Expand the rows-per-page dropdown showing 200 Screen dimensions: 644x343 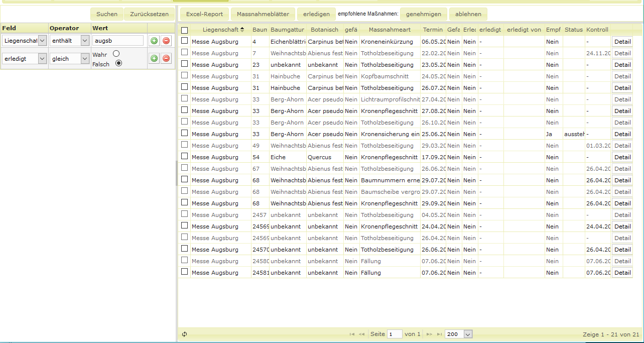pyautogui.click(x=468, y=334)
